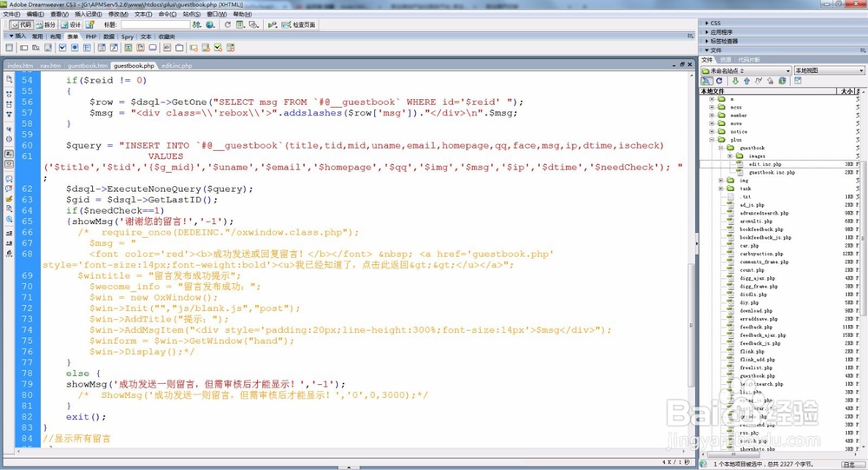Click the Check Page (检查页面) button
The height and width of the screenshot is (470, 868).
tap(299, 25)
